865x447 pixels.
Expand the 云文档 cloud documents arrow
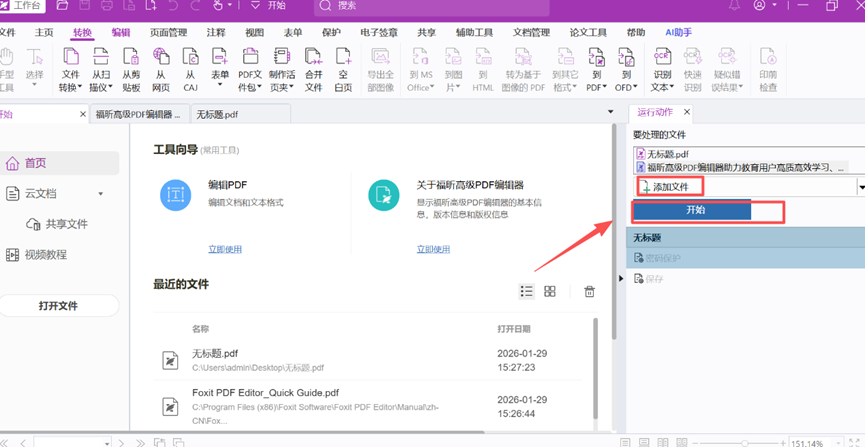coord(101,194)
